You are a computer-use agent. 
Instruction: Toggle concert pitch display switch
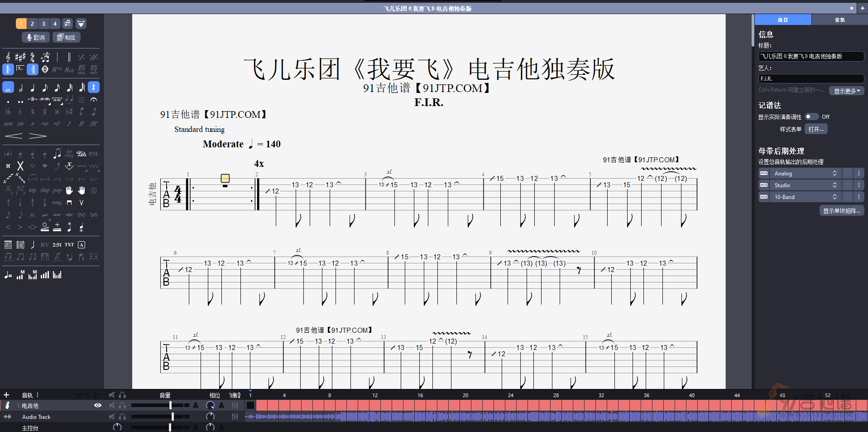(811, 116)
